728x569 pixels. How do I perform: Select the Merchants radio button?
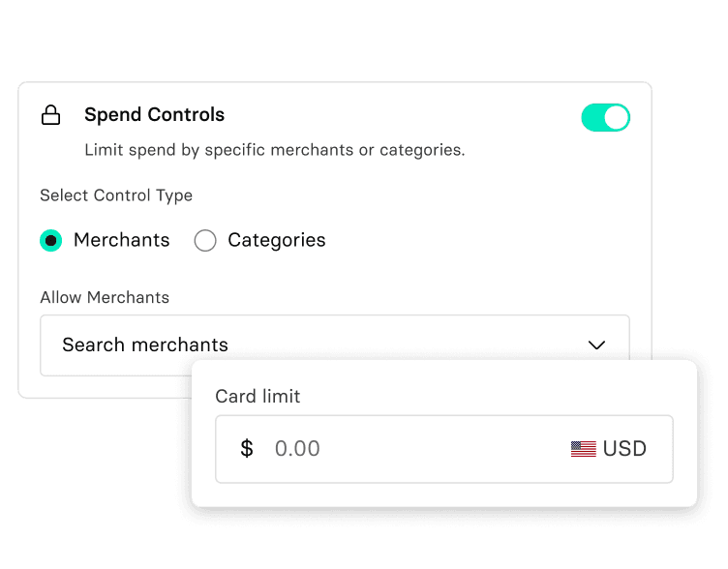[x=51, y=240]
